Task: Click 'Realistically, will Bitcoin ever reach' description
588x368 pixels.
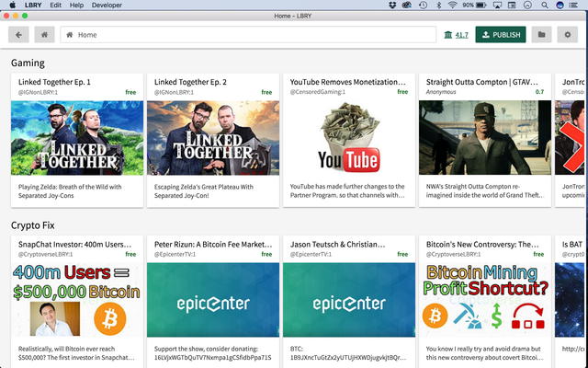Action: click(x=76, y=353)
